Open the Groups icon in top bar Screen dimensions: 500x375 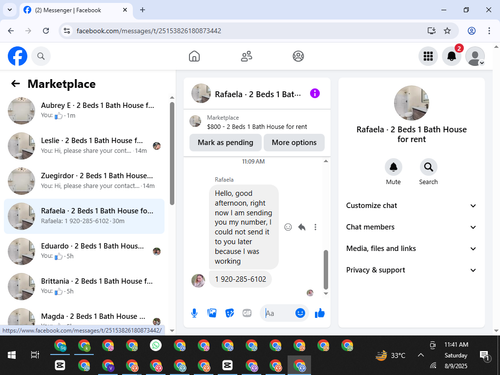coord(298,56)
